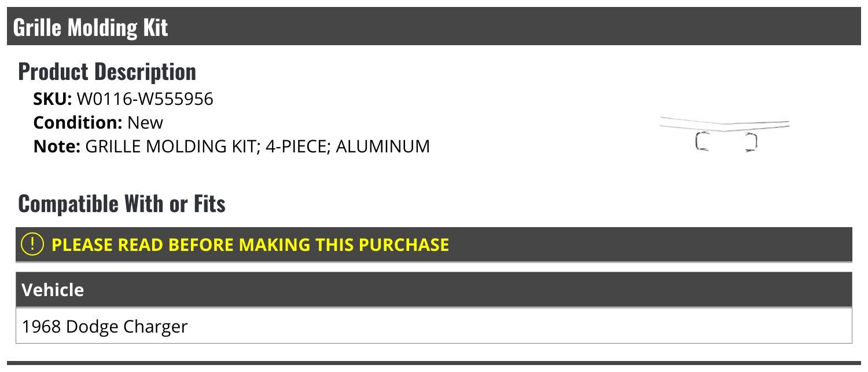
Task: Click the Grille Molding Kit title bar
Action: [434, 27]
